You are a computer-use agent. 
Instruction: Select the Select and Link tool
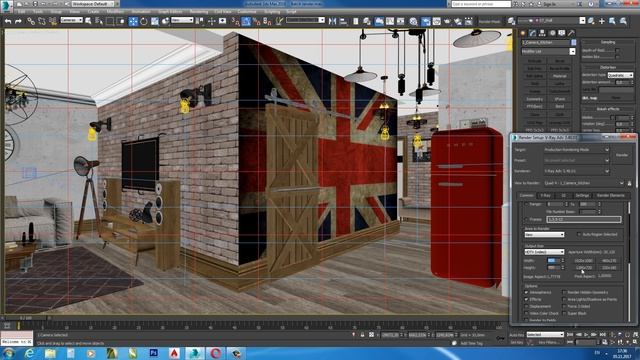click(x=31, y=21)
